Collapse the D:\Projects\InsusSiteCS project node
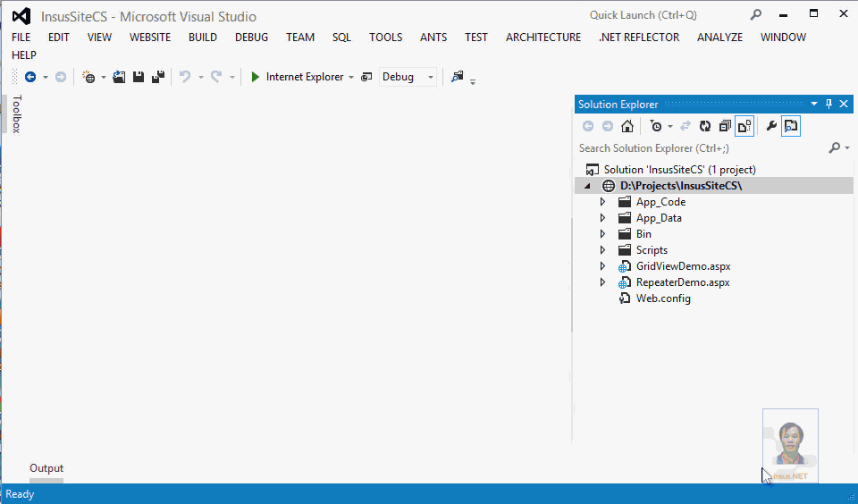The image size is (858, 504). [588, 186]
